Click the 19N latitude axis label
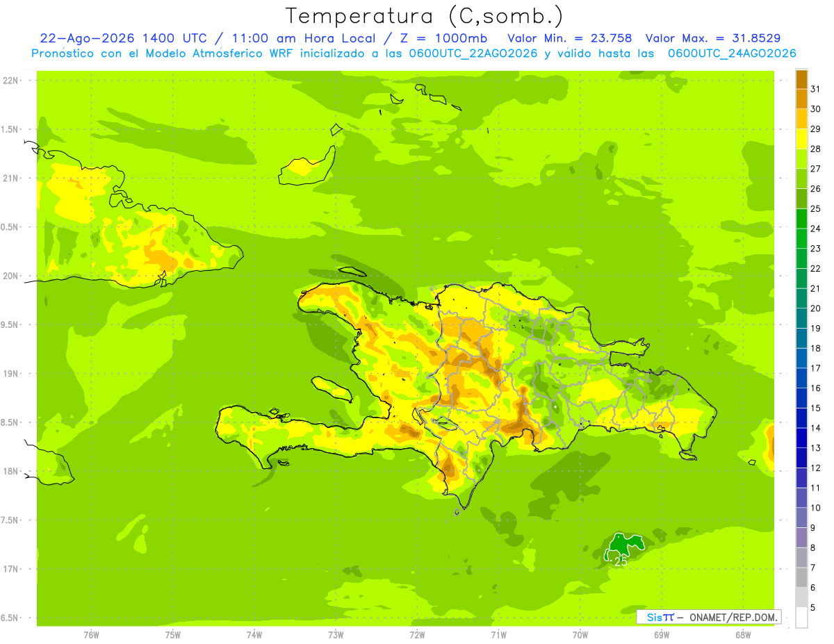834x644 pixels. click(x=10, y=374)
